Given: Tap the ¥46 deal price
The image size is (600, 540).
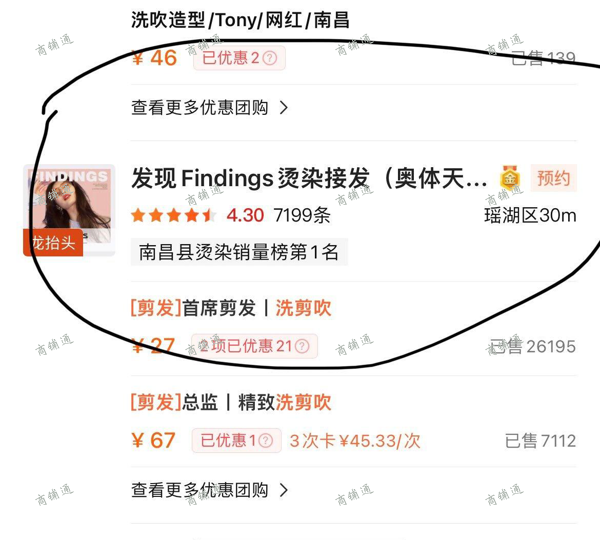Looking at the screenshot, I should point(154,58).
